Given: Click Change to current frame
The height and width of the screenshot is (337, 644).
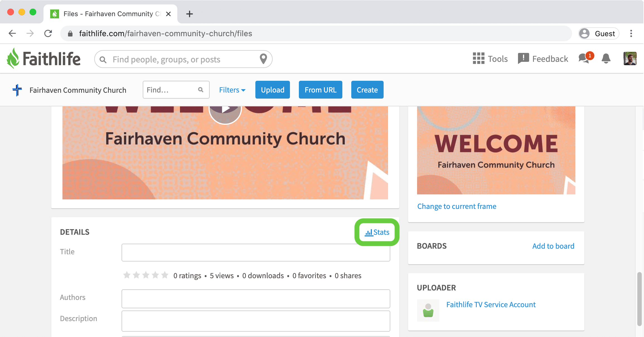Looking at the screenshot, I should pyautogui.click(x=457, y=206).
